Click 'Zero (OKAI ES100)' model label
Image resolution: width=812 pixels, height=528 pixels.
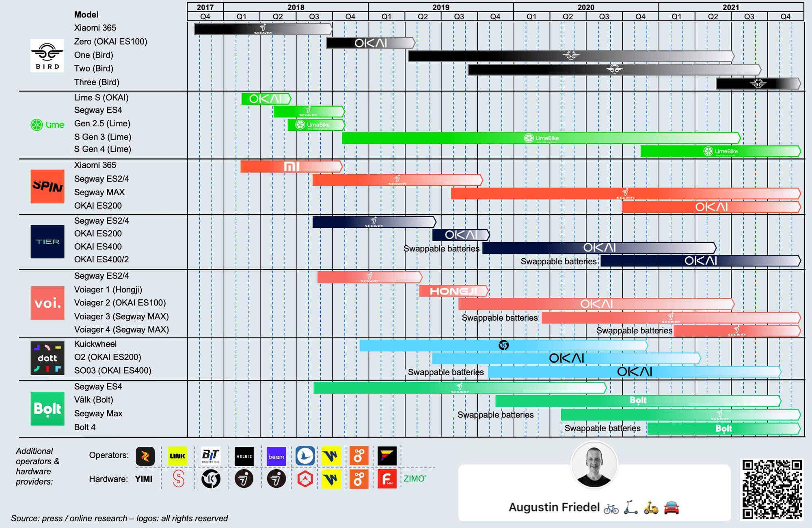(x=110, y=41)
